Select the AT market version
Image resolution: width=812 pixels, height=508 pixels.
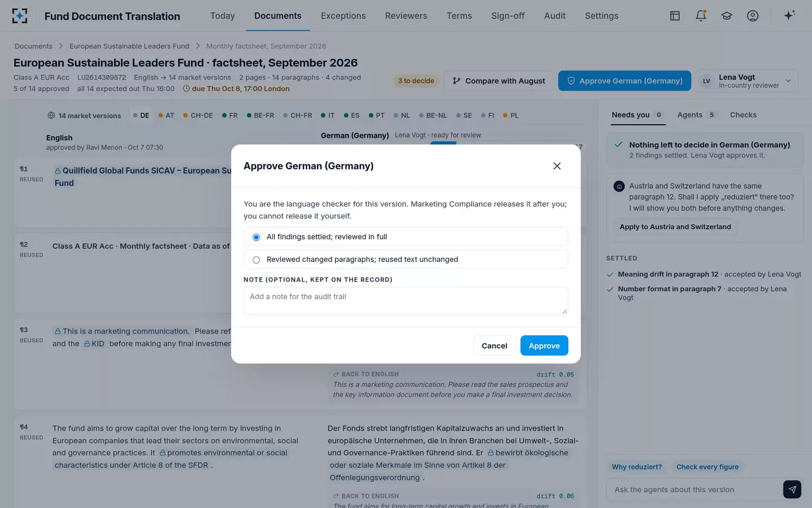coord(166,116)
